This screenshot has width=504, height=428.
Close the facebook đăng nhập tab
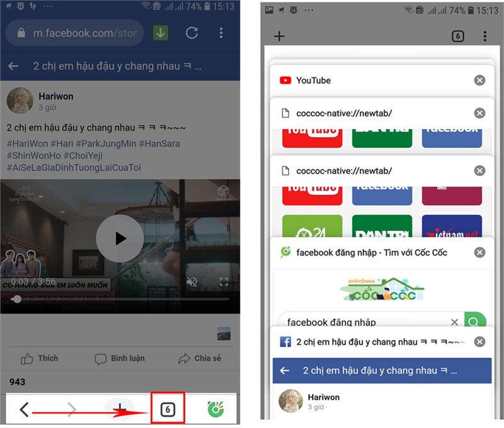click(x=479, y=252)
